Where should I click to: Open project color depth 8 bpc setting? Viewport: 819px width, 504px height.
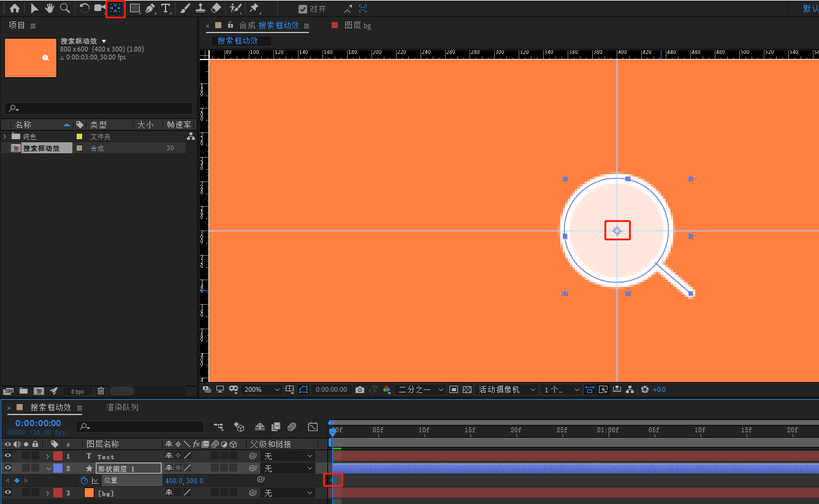coord(78,391)
